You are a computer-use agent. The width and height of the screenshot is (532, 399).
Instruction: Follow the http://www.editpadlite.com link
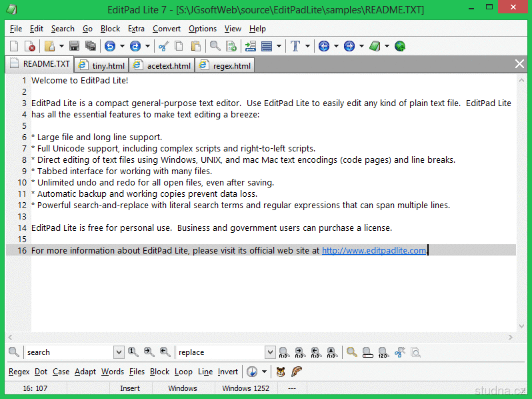tap(374, 251)
